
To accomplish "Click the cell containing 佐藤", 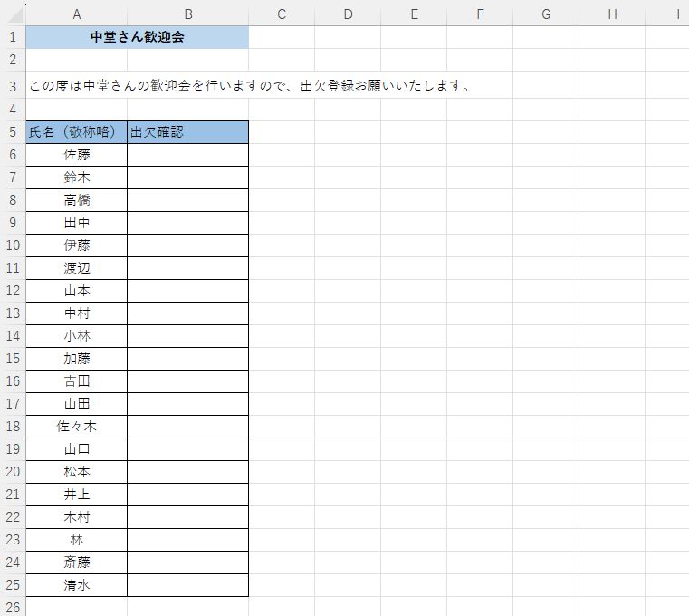I will [76, 155].
